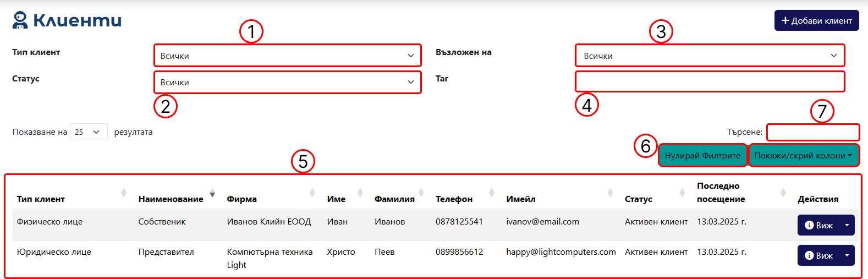Expand Виж dropdown arrow for Христо Пеев
Screen dimensions: 868x279
(x=847, y=255)
